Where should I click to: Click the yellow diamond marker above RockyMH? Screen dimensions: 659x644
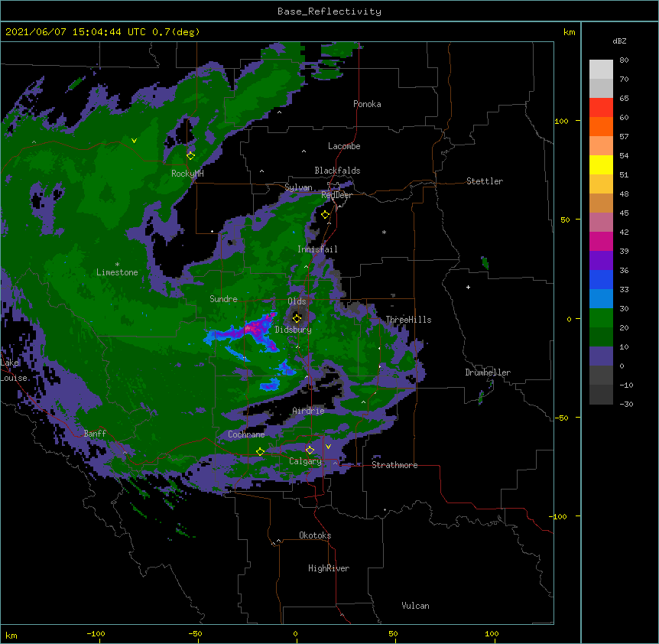pos(190,155)
